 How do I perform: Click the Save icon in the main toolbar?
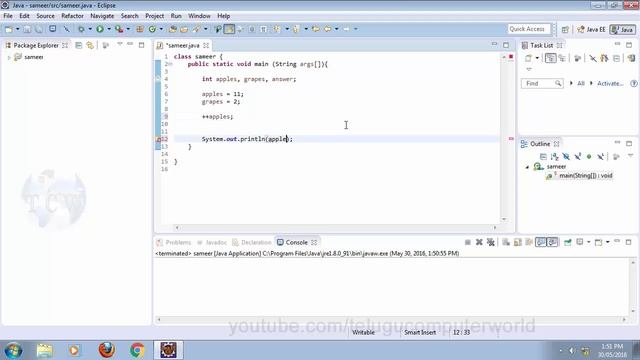[x=27, y=29]
